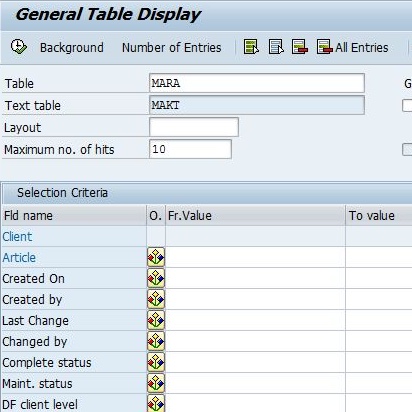Viewport: 412px width, 412px height.
Task: Click the All Entries button
Action: click(352, 47)
